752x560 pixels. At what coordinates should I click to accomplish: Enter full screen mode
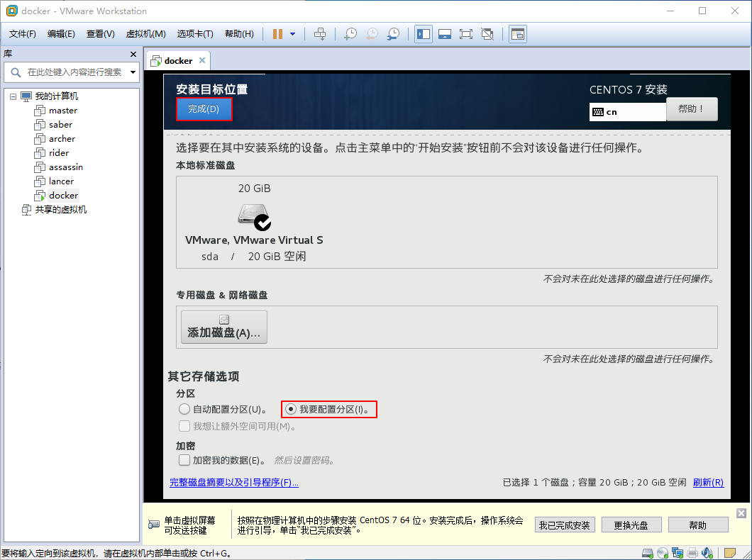pos(465,33)
